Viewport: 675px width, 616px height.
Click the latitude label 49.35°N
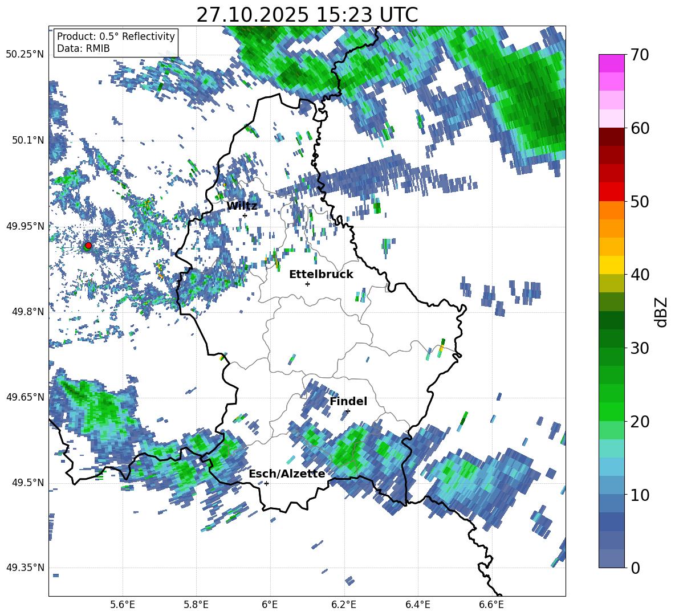25,568
